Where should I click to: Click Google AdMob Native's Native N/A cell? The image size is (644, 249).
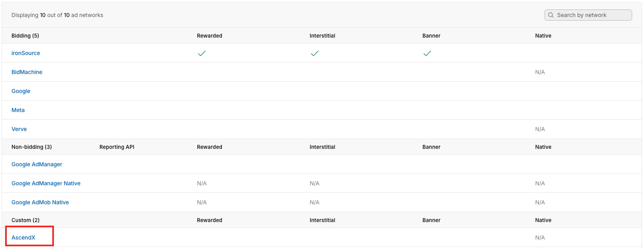[540, 202]
